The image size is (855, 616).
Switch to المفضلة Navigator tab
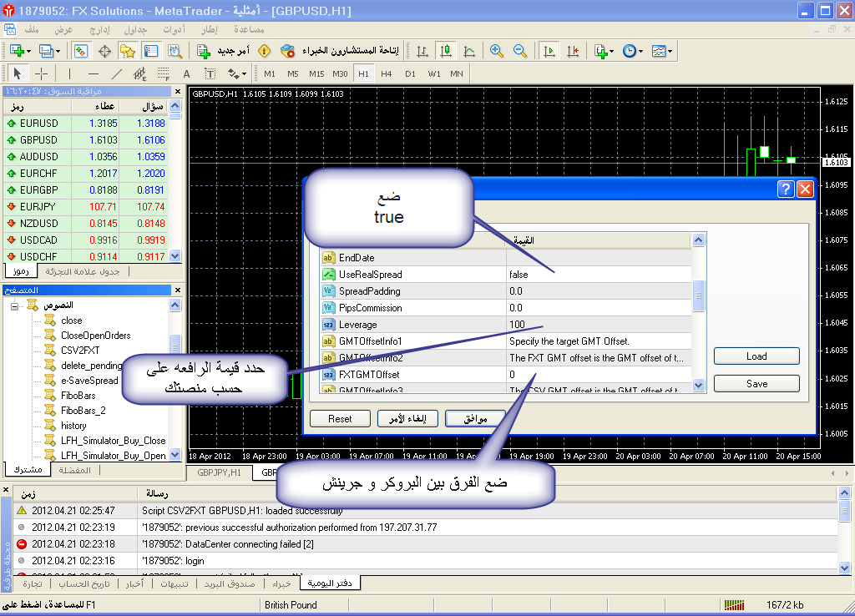74,470
